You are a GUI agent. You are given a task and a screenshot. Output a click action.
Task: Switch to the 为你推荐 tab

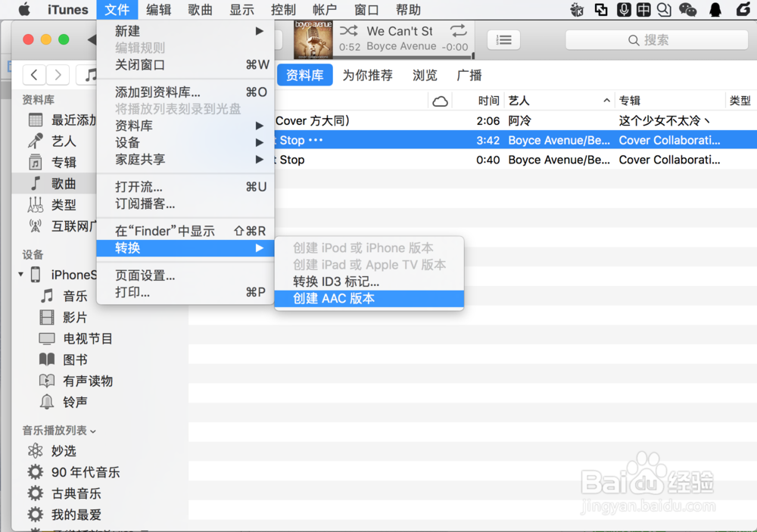point(367,75)
